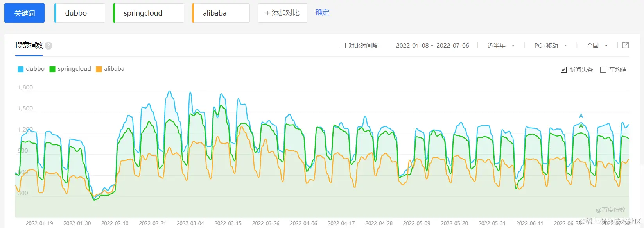Select the springcloud keyword input box
The height and width of the screenshot is (228, 644).
tap(149, 13)
